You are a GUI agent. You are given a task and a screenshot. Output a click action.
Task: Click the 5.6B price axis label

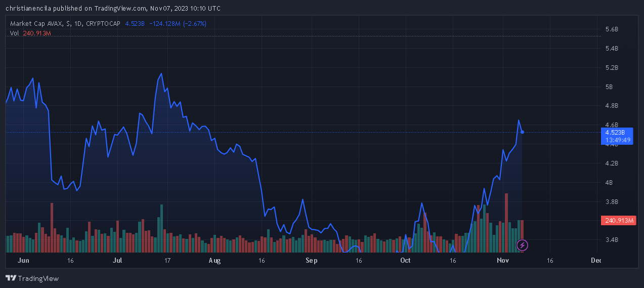[612, 29]
